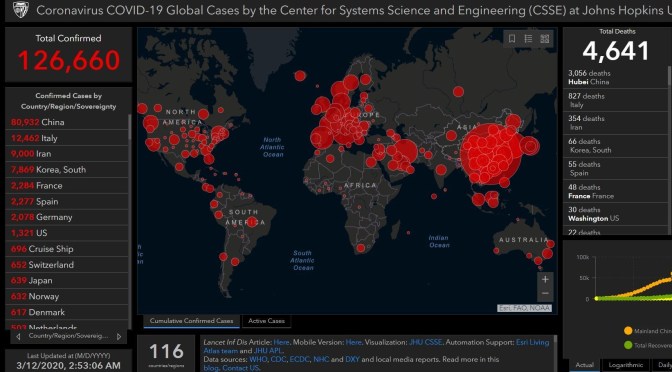Open the Lancet article Here link
This screenshot has height=372, width=672.
pyautogui.click(x=281, y=342)
